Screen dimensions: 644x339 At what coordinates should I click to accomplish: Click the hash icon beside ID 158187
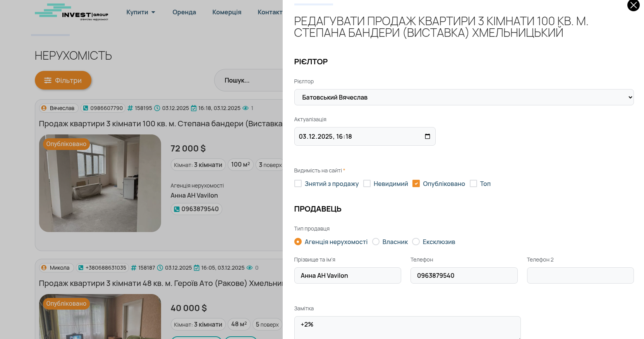(134, 268)
